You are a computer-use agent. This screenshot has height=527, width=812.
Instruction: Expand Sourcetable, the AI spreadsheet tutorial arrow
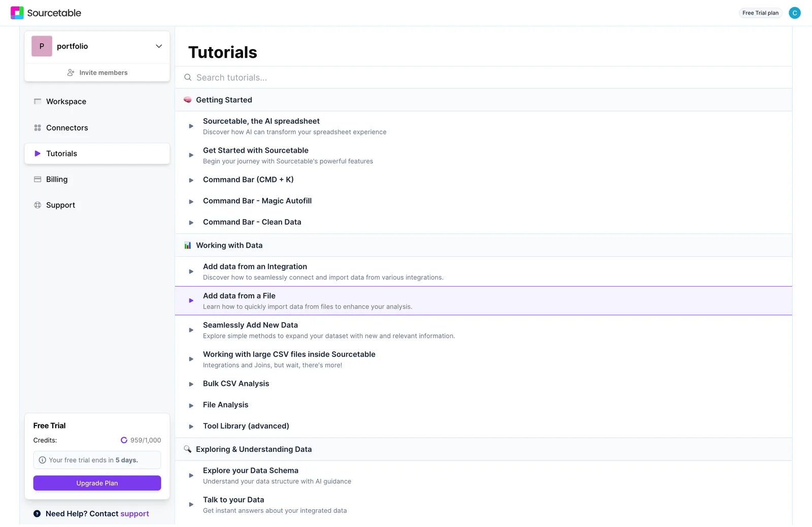coord(191,126)
